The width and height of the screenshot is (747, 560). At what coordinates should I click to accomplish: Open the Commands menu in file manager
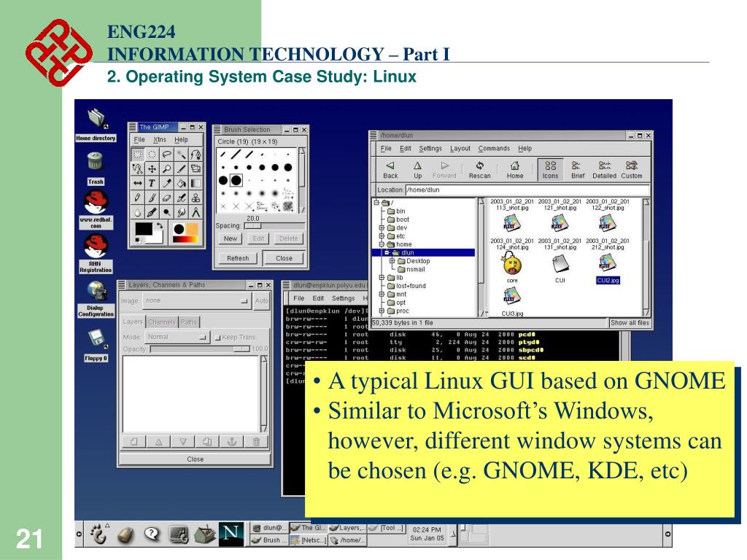pos(494,149)
